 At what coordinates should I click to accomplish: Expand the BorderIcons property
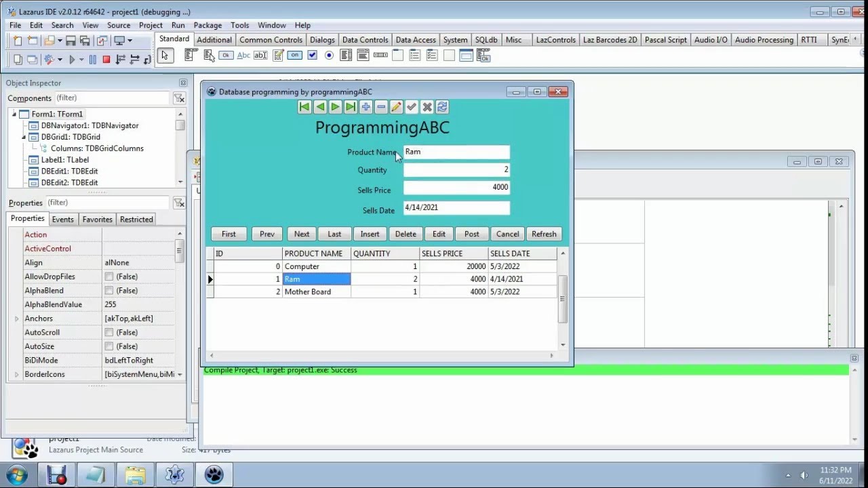tap(17, 375)
